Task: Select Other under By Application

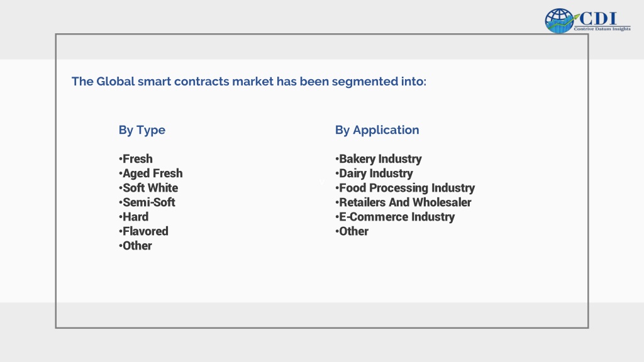Action: [352, 231]
